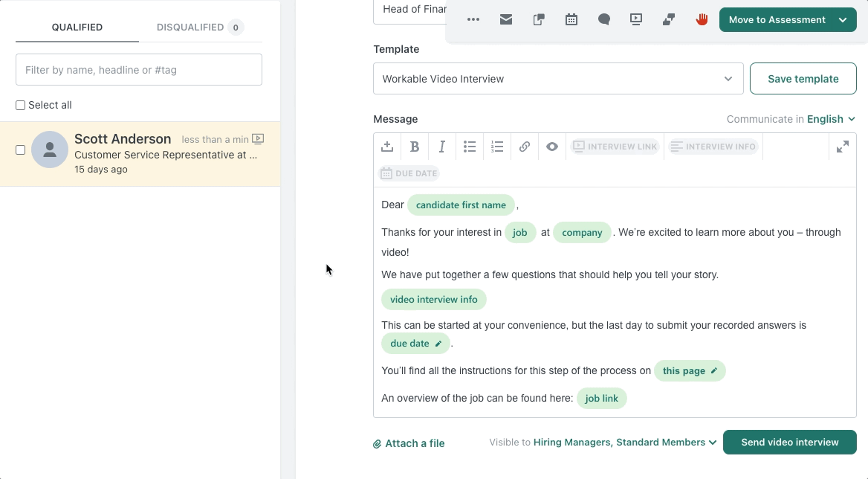The image size is (868, 479).
Task: Insert the Interview Link placeholder
Action: click(615, 147)
